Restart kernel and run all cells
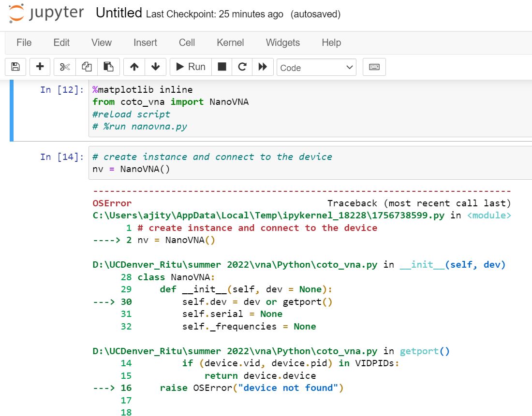 coord(263,67)
